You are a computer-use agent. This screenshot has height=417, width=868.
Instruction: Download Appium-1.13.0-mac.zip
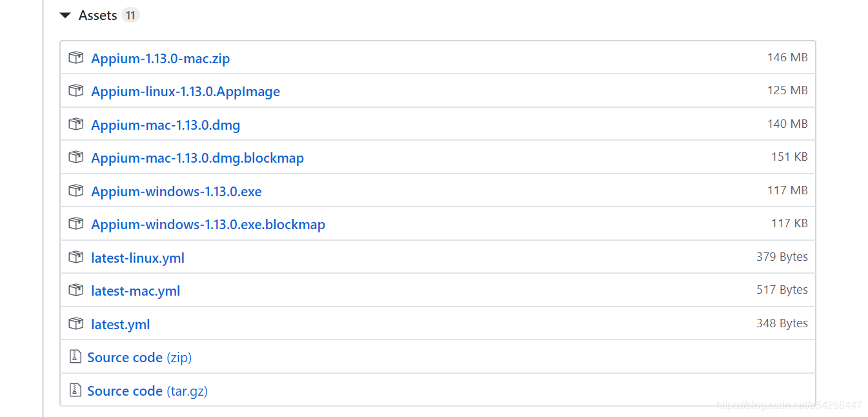(161, 59)
